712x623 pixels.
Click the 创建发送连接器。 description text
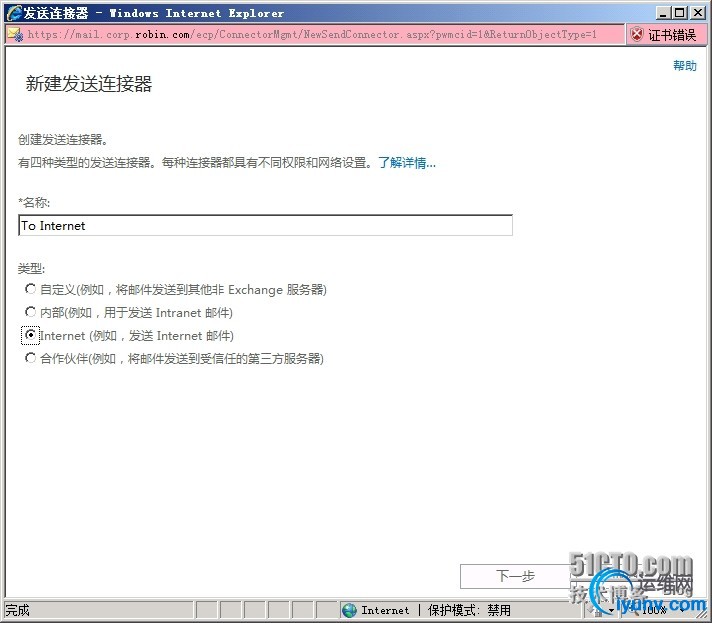(x=63, y=139)
